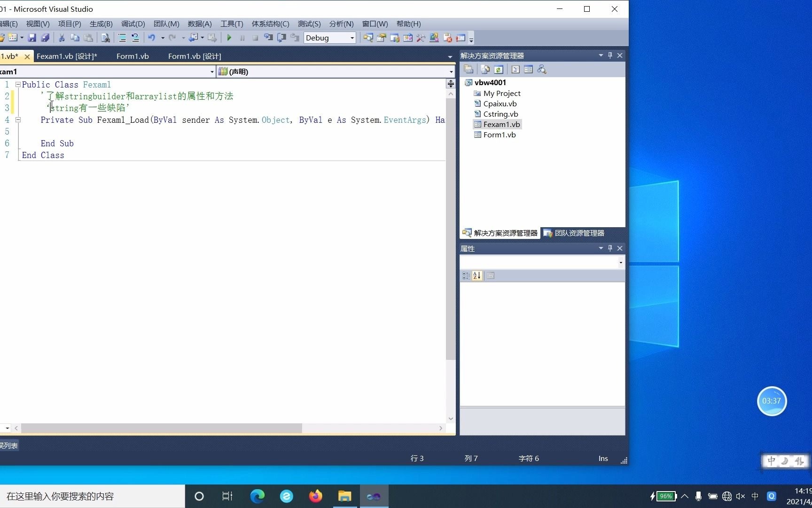Open Solution Explorer window position menu arrow
812x508 pixels.
pos(601,56)
